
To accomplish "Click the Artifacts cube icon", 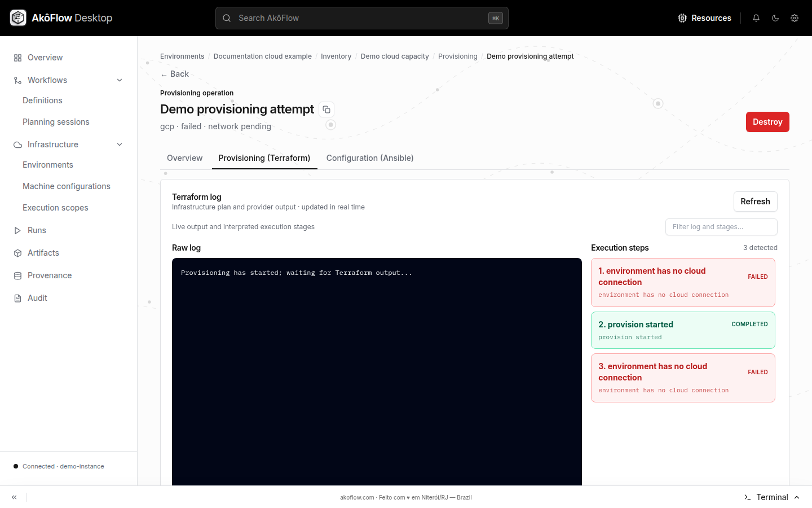I will [17, 253].
